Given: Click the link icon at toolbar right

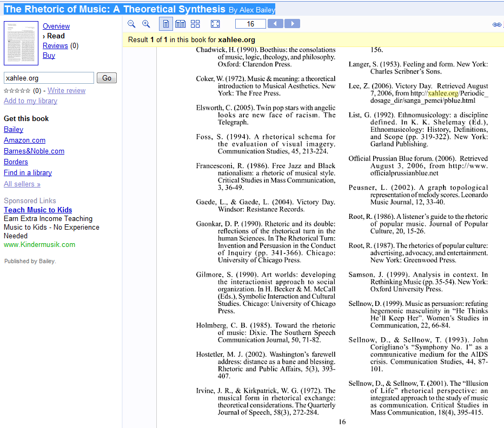Looking at the screenshot, I should (497, 24).
